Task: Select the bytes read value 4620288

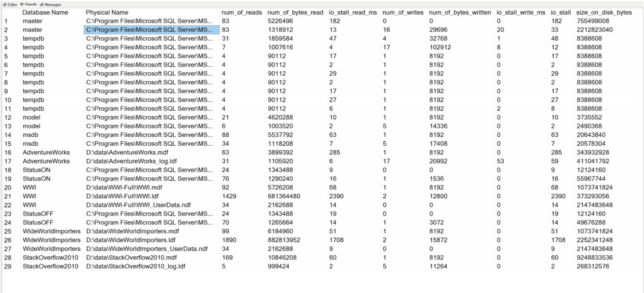Action: point(281,118)
